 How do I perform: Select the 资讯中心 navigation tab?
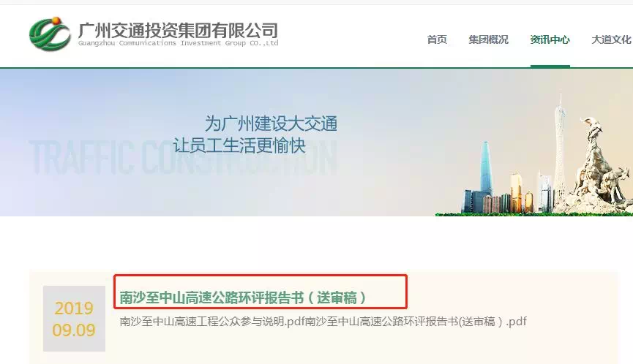tap(550, 39)
